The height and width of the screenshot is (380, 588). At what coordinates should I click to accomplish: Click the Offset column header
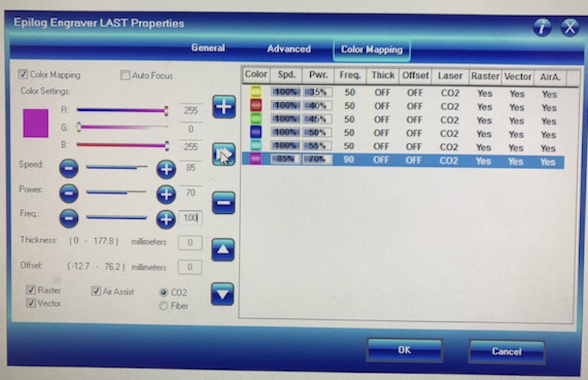click(415, 76)
